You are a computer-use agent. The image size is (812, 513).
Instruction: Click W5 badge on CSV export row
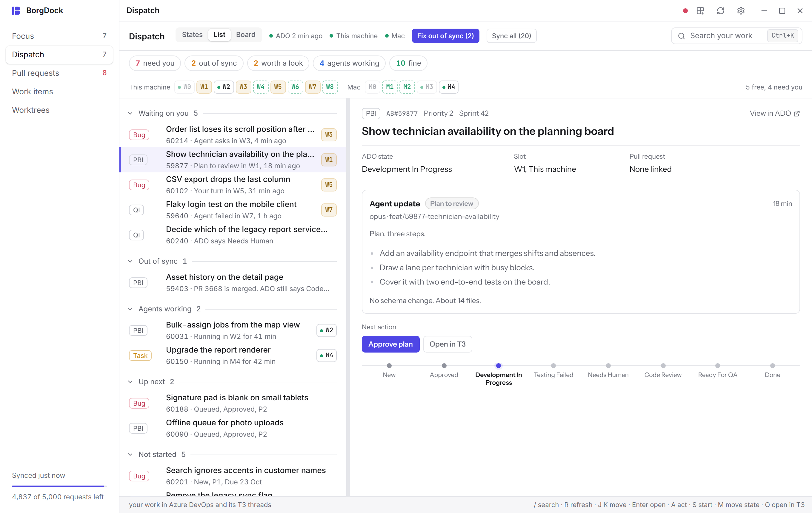pyautogui.click(x=329, y=185)
